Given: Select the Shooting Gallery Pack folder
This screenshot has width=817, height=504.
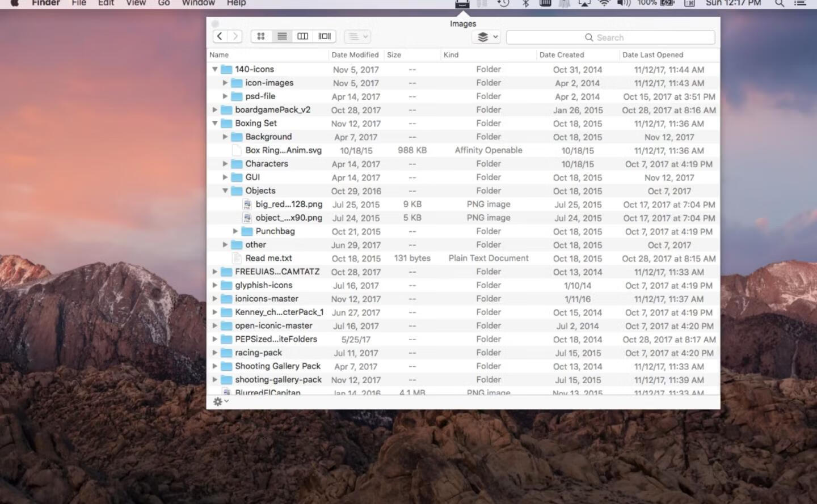Looking at the screenshot, I should [277, 366].
